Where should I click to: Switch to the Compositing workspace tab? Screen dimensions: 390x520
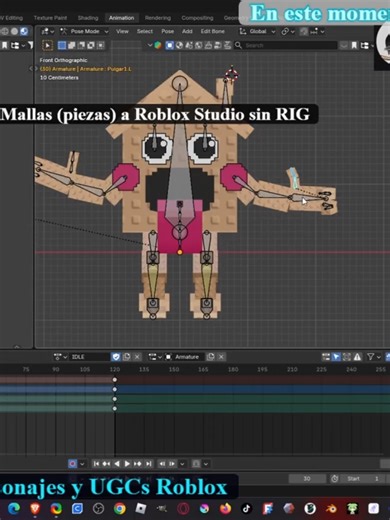click(x=197, y=18)
